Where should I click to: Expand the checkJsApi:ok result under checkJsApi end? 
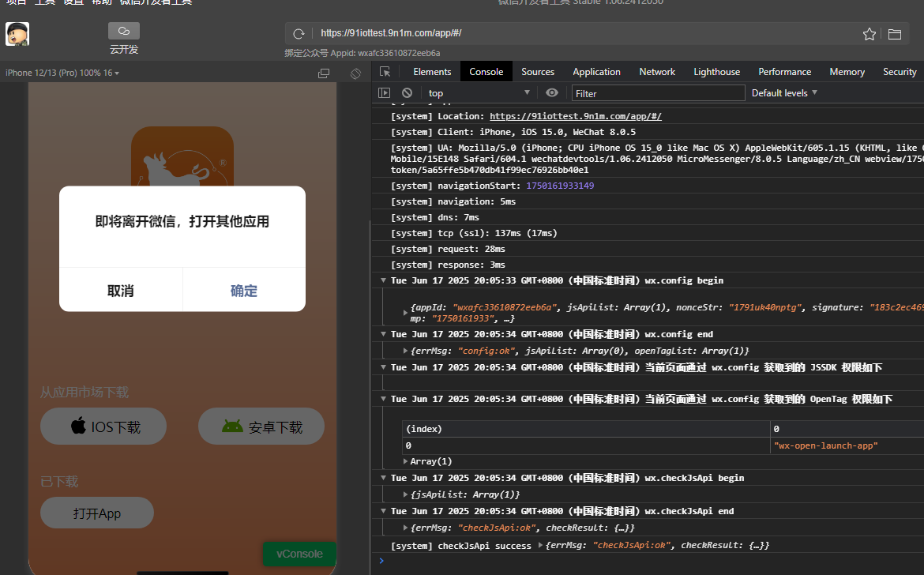point(405,528)
